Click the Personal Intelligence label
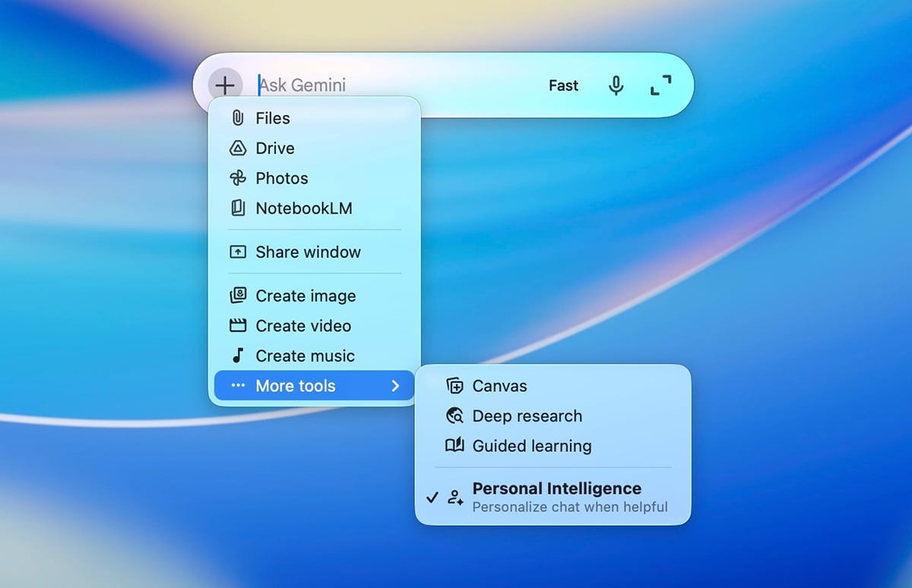 pos(557,488)
